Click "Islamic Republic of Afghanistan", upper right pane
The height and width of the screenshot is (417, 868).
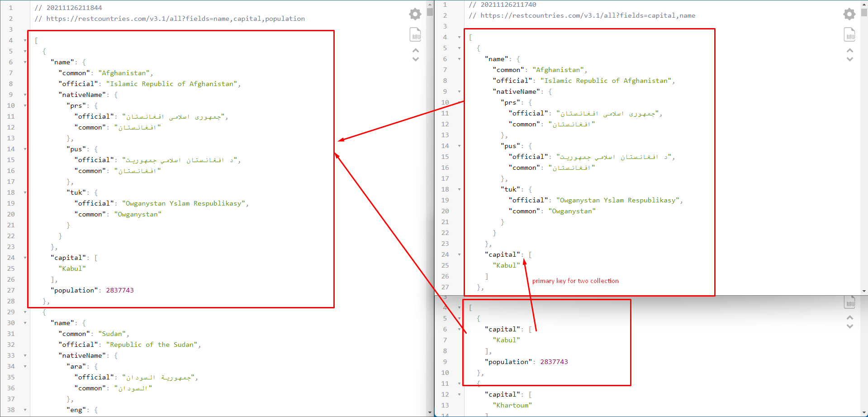pyautogui.click(x=606, y=81)
